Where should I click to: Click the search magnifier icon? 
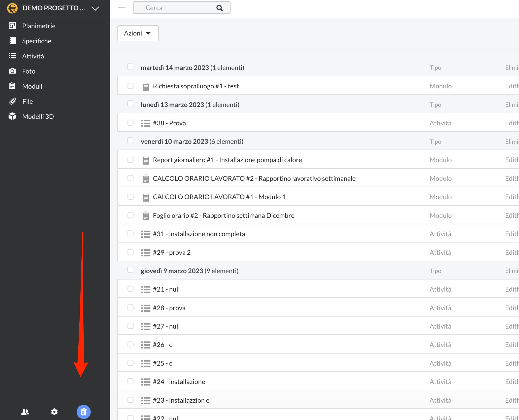click(220, 8)
